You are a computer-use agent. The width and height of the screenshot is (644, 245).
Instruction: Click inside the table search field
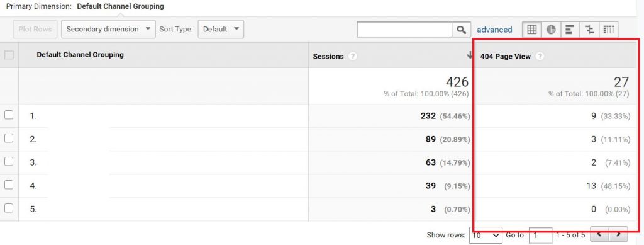click(404, 30)
